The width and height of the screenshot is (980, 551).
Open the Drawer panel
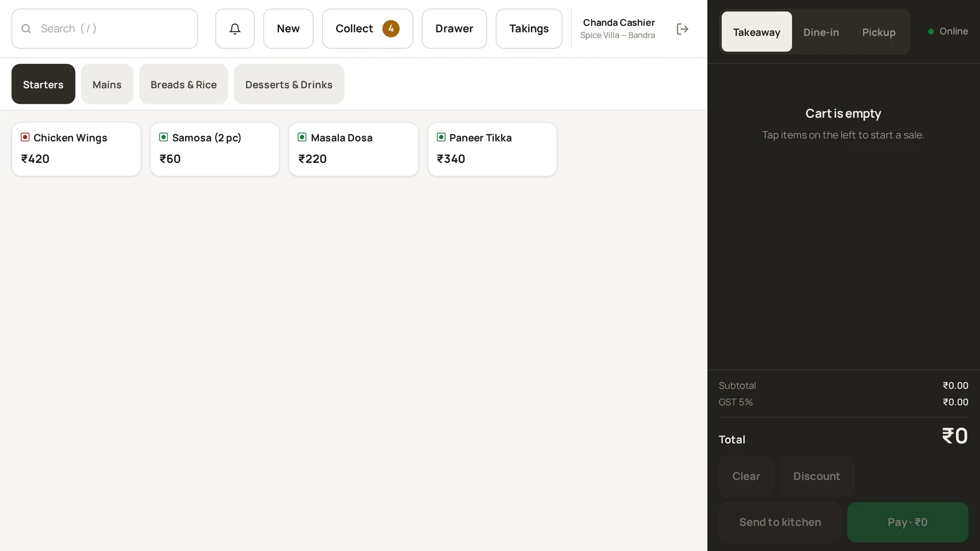click(x=454, y=29)
